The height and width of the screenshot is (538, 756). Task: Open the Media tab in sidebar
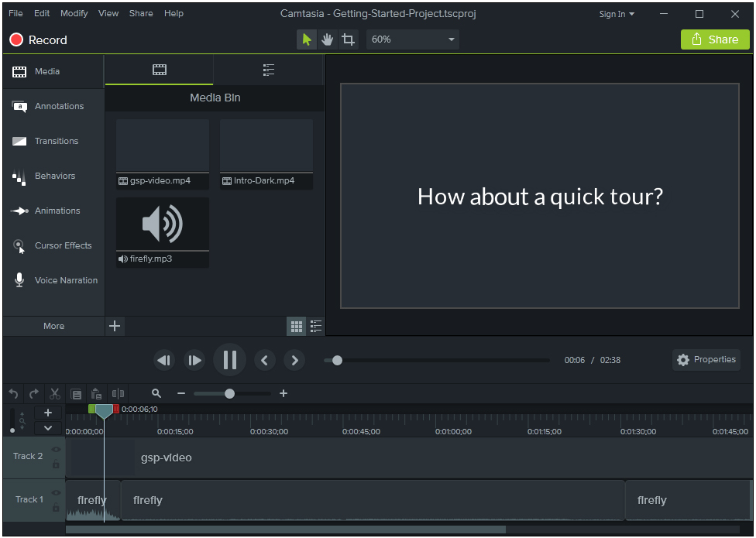[53, 71]
